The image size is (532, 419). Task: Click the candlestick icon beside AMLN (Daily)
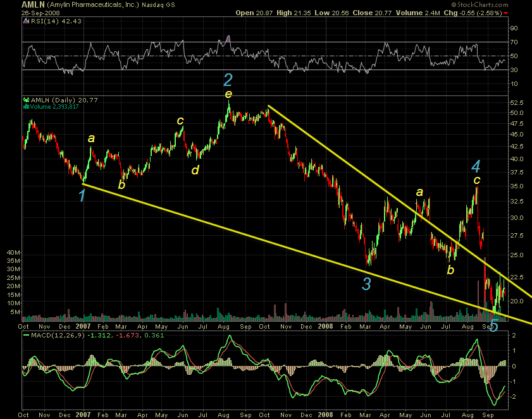(x=26, y=100)
